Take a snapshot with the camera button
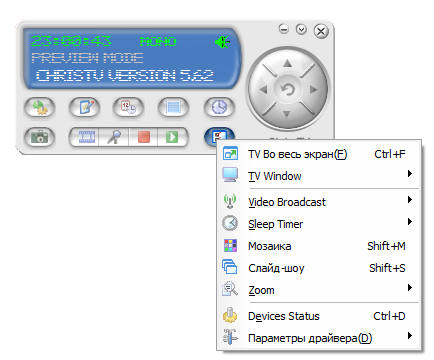The width and height of the screenshot is (434, 360). pos(40,137)
